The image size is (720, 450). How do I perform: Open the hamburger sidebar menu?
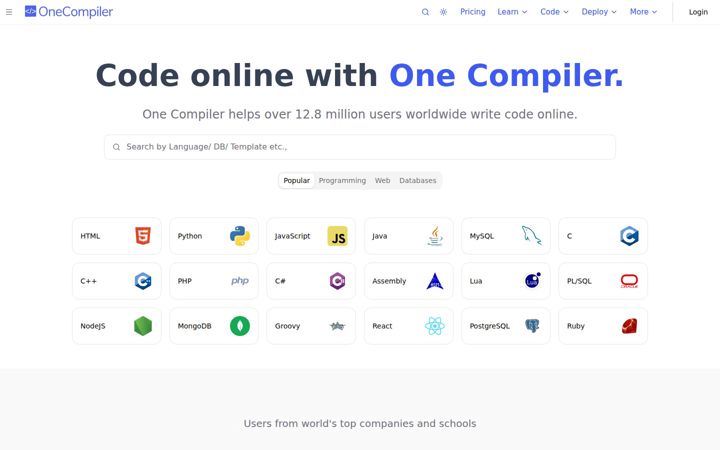coord(9,12)
